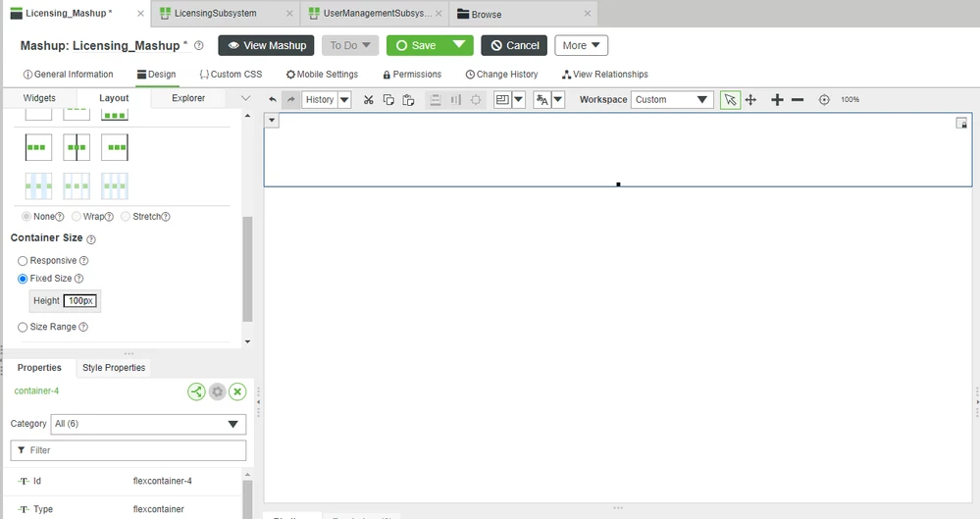Open the Change History tab
The image size is (980, 519).
(502, 75)
